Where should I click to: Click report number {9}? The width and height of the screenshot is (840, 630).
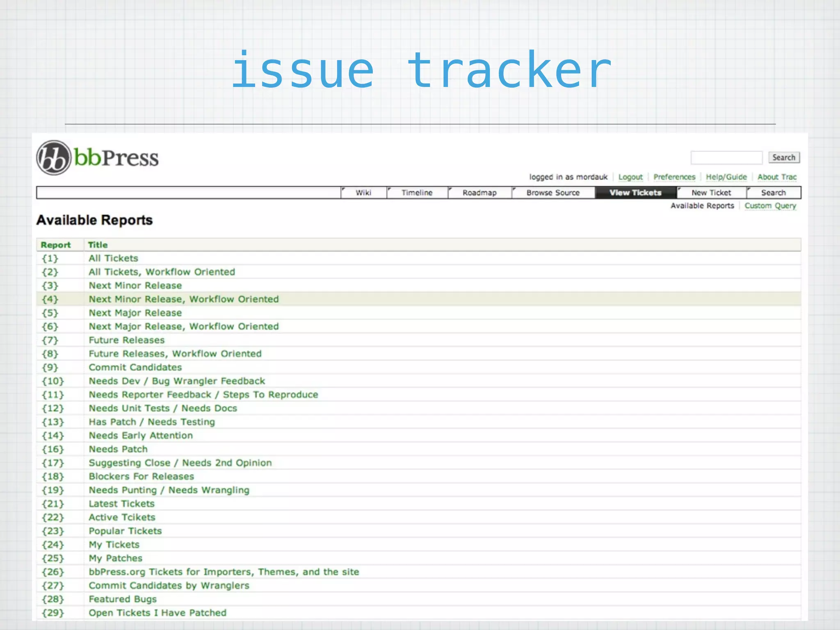[x=50, y=367]
